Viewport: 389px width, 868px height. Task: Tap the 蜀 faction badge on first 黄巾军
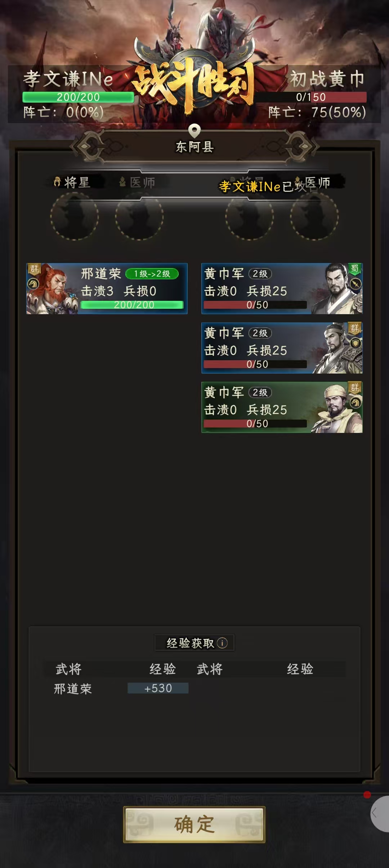click(x=355, y=269)
